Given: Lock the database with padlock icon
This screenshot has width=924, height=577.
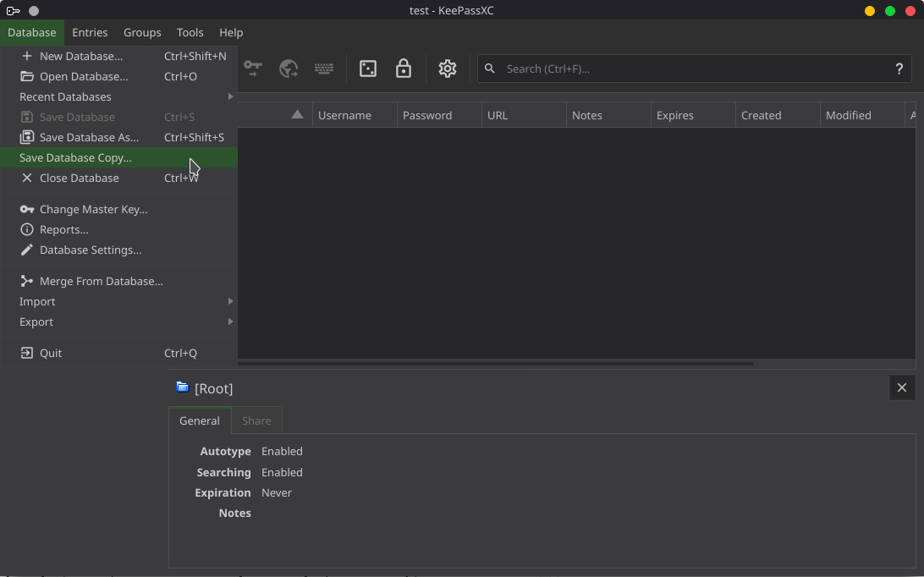Looking at the screenshot, I should pyautogui.click(x=403, y=69).
